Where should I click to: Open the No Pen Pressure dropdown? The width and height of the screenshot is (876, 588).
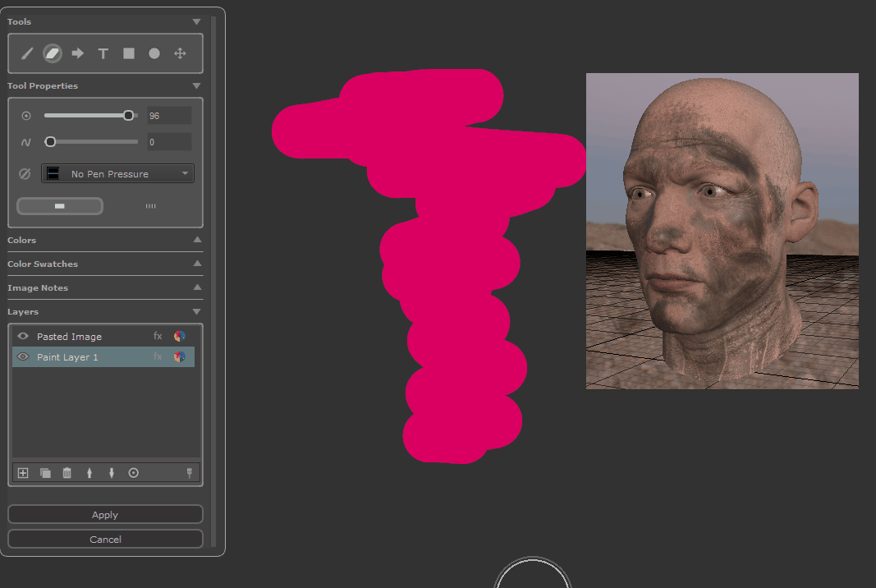tap(117, 173)
